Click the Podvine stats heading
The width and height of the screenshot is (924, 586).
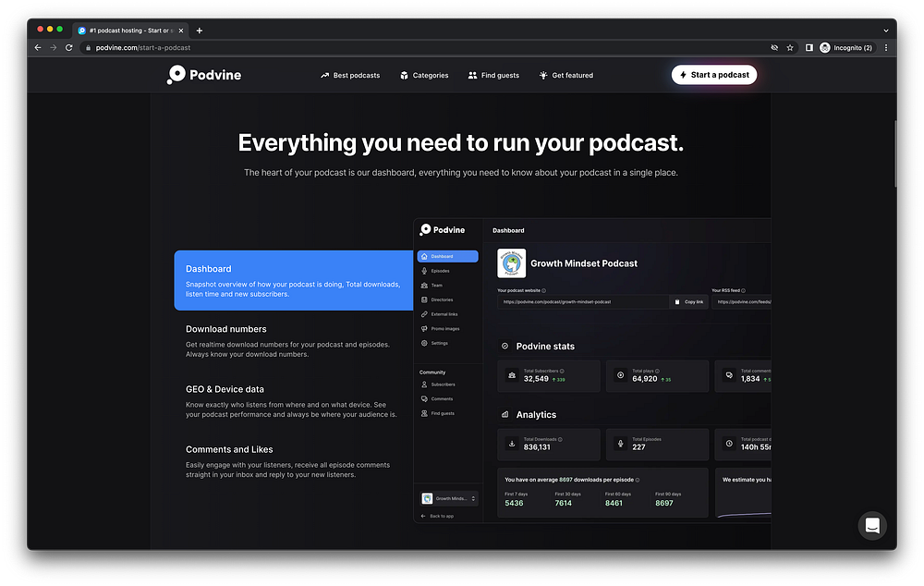click(x=545, y=347)
